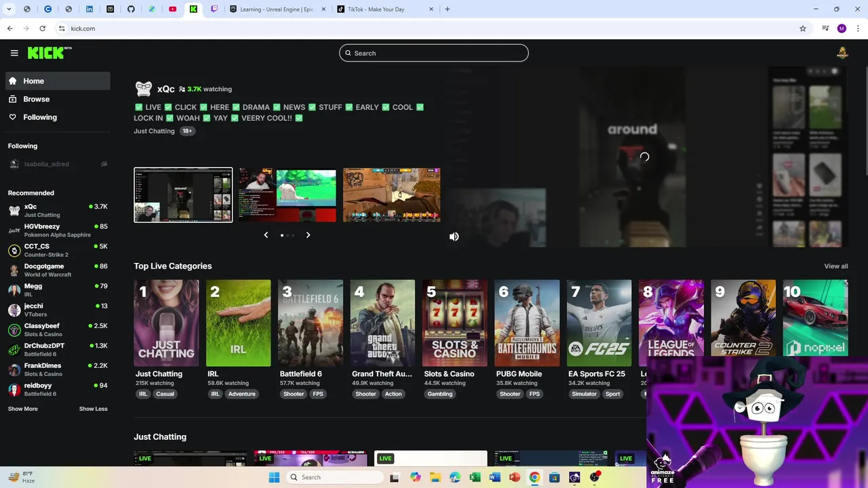868x488 pixels.
Task: Open Following in the sidebar
Action: [58, 117]
